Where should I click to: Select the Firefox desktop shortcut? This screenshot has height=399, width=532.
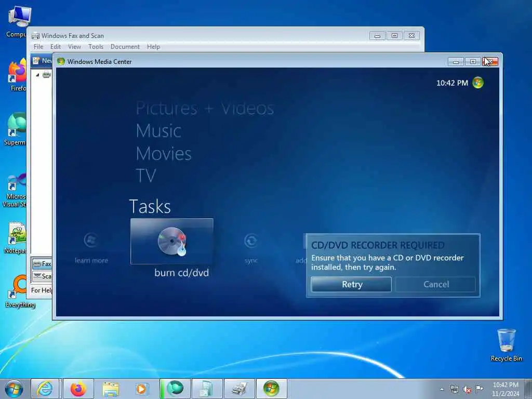click(17, 75)
